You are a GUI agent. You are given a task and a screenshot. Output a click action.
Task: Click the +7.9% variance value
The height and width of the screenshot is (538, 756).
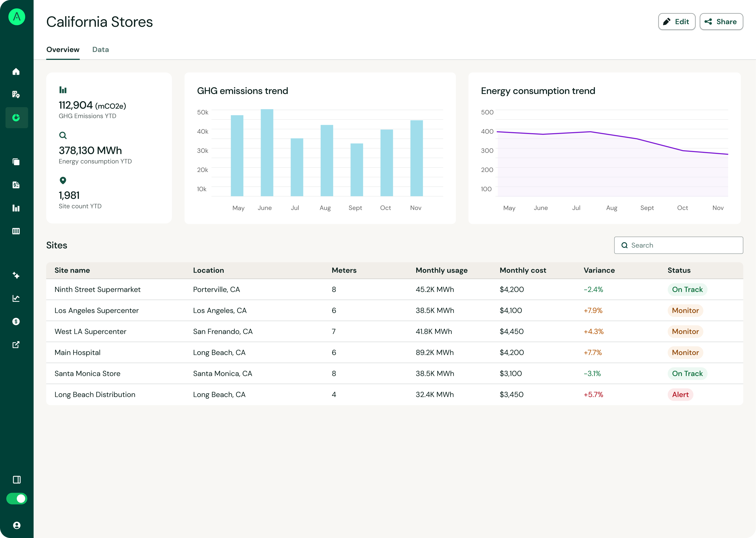(x=593, y=310)
